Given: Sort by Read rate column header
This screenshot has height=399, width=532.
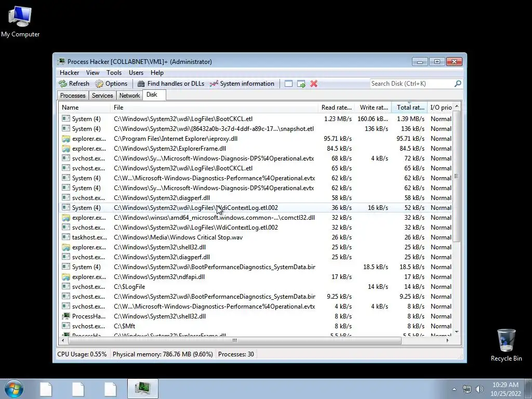Looking at the screenshot, I should pyautogui.click(x=337, y=108).
